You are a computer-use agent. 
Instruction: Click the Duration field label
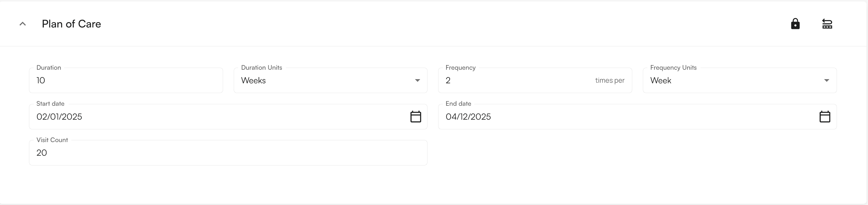49,67
